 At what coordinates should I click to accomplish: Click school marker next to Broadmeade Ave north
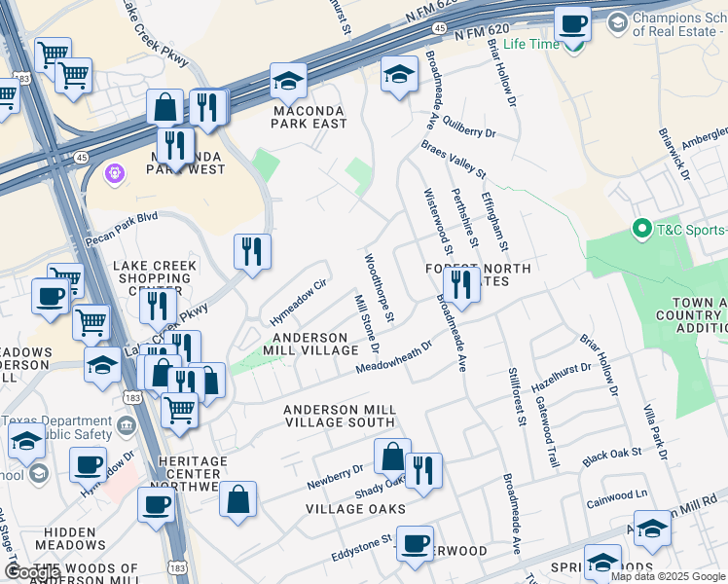coord(399,77)
